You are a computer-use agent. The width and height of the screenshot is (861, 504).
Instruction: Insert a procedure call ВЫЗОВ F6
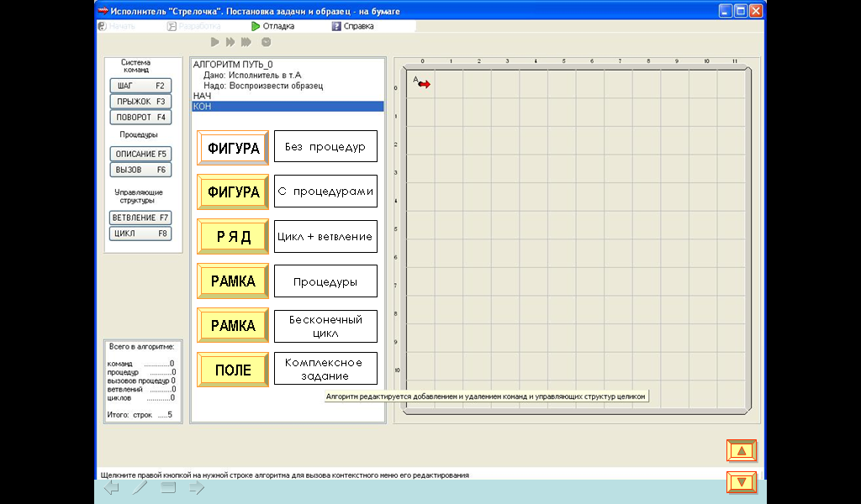pyautogui.click(x=140, y=170)
